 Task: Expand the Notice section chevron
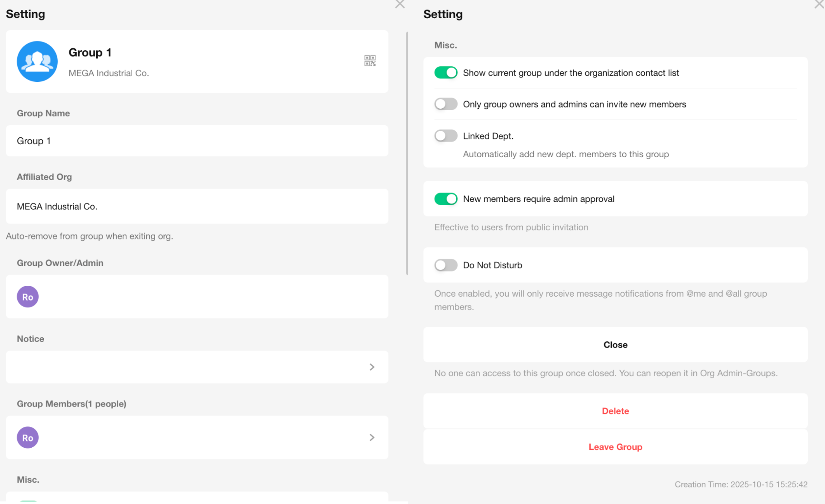coord(372,367)
